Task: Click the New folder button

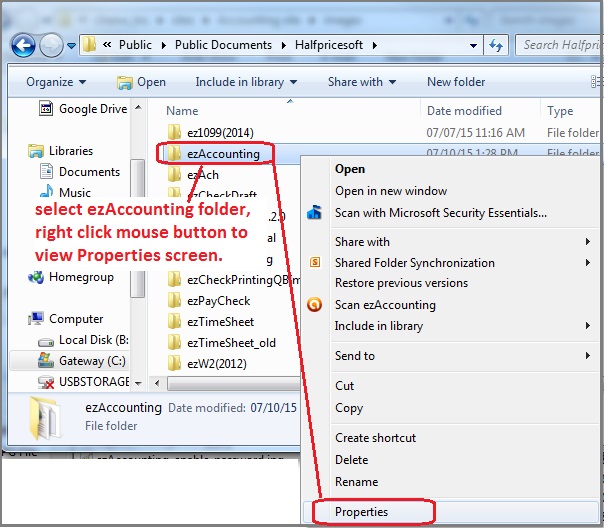Action: [x=455, y=82]
